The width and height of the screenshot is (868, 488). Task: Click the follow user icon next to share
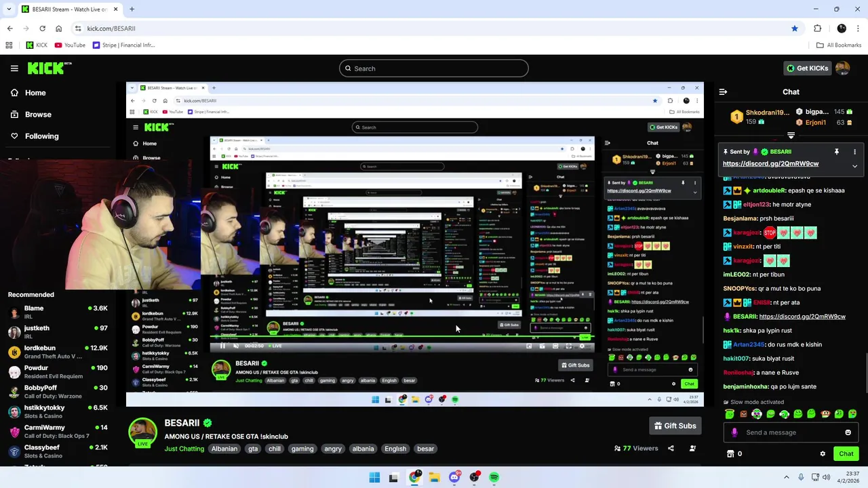(x=692, y=448)
